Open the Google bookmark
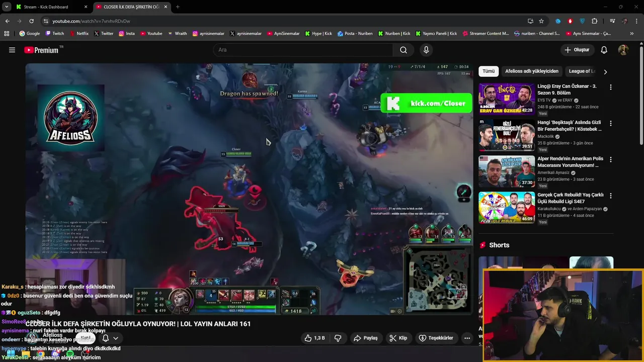644x362 pixels. pyautogui.click(x=30, y=34)
